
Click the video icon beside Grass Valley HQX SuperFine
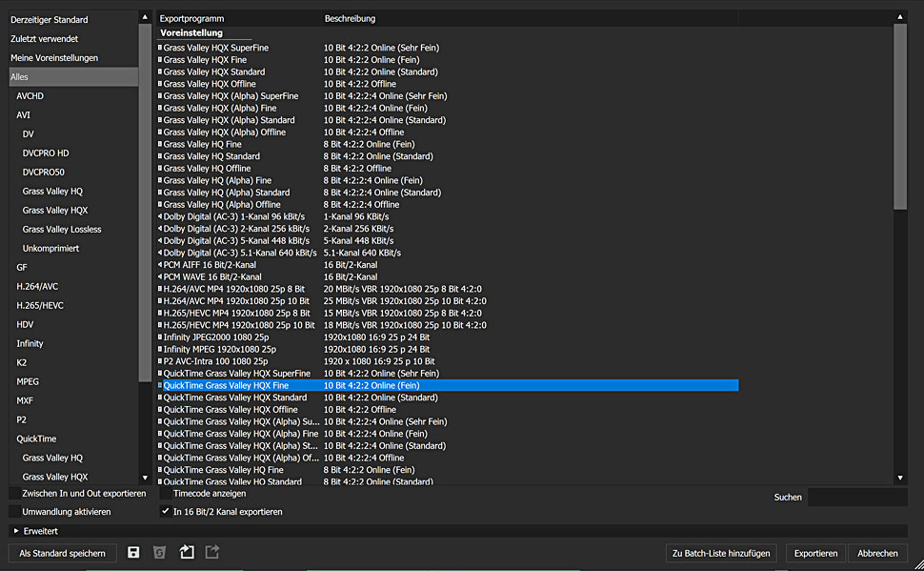(160, 48)
